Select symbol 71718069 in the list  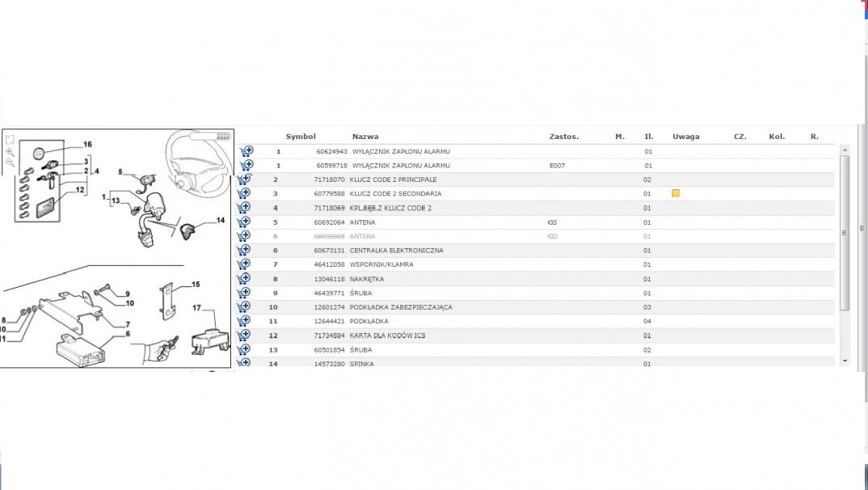pyautogui.click(x=329, y=208)
